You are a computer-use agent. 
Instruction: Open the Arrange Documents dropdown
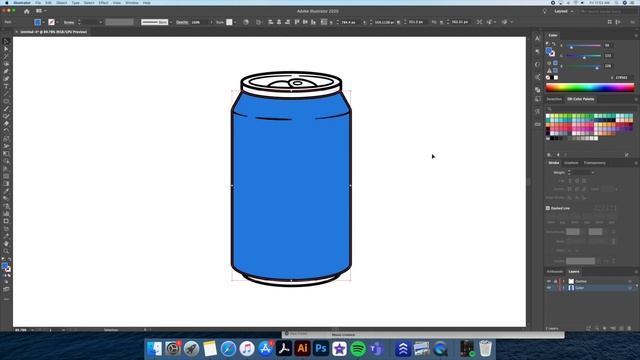click(x=41, y=11)
